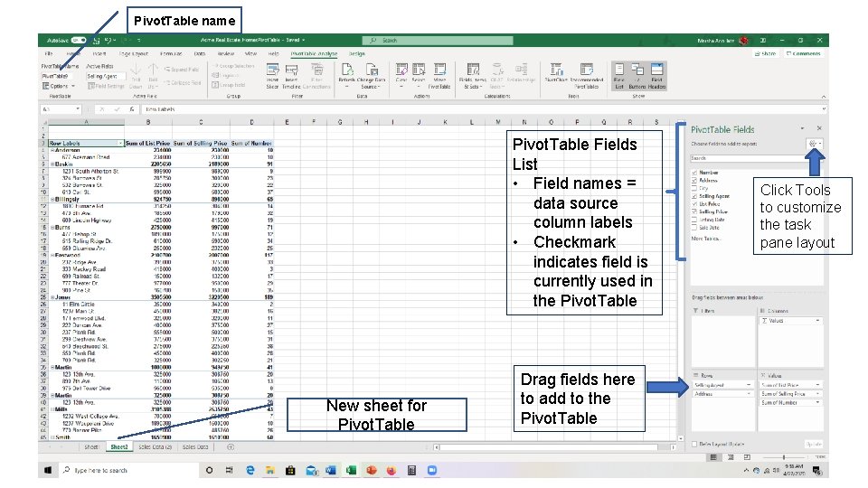This screenshot has width=868, height=488.
Task: Collapse the Anderson row group
Action: [x=52, y=151]
